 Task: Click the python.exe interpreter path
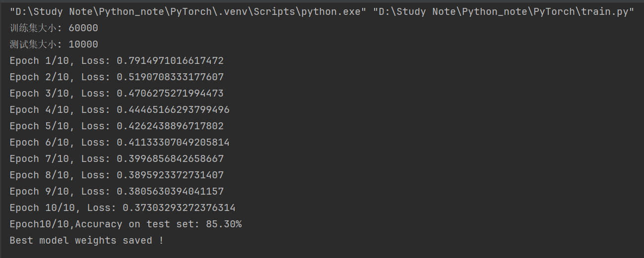click(x=188, y=12)
